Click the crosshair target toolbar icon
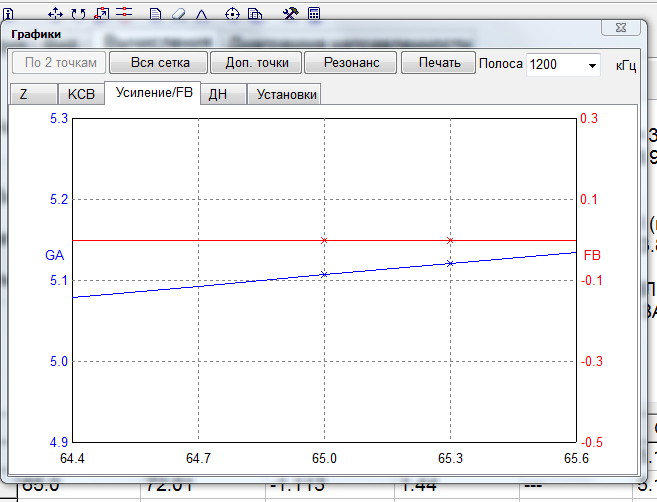The width and height of the screenshot is (657, 502). pos(232,14)
